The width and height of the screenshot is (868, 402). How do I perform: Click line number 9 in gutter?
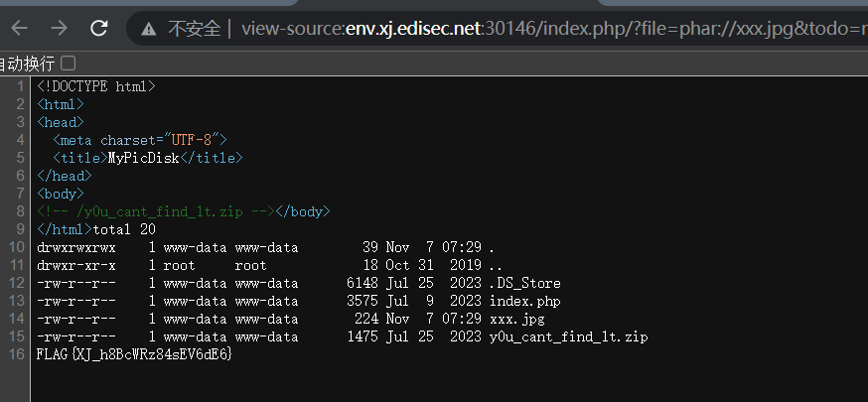pos(20,229)
